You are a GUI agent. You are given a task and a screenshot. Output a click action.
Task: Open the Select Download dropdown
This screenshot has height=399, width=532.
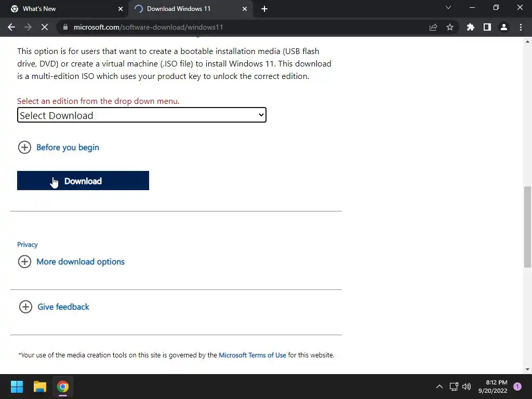tap(142, 115)
